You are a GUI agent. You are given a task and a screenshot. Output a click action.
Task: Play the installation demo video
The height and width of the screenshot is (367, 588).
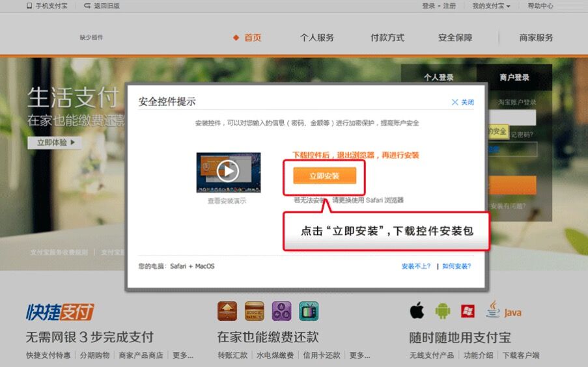pos(228,172)
